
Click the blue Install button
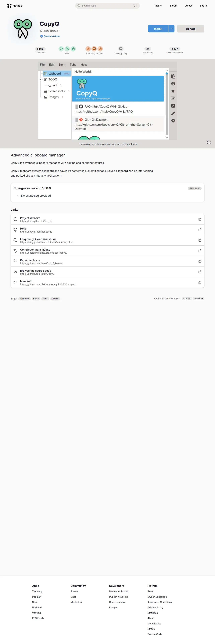158,29
